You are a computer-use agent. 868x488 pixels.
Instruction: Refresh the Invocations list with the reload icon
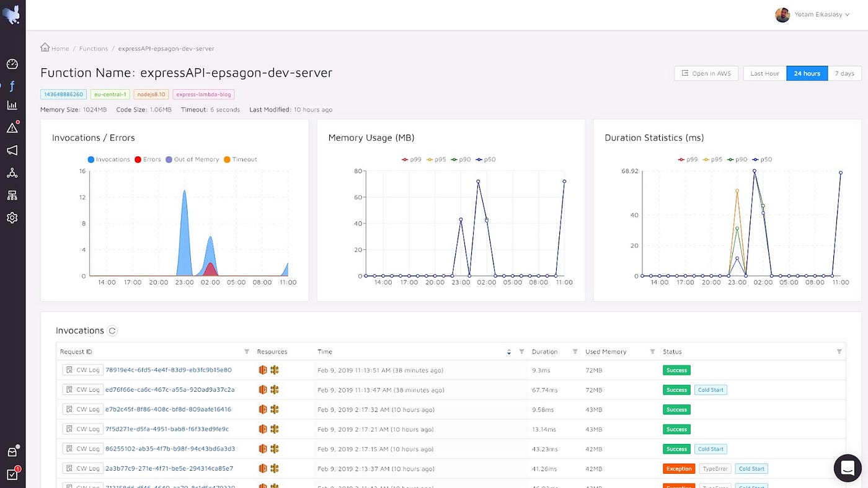tap(112, 331)
